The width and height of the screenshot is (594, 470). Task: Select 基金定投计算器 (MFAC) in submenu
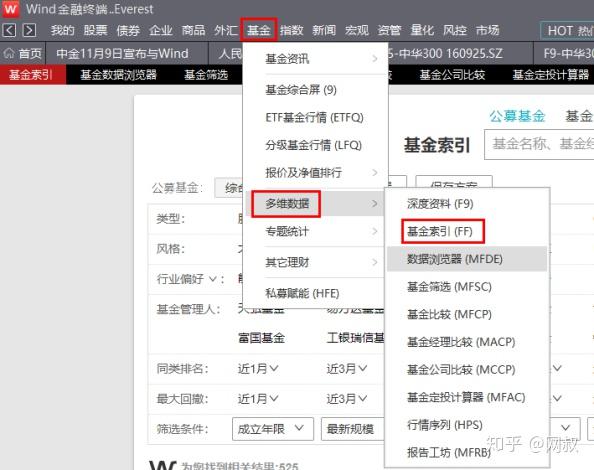[467, 397]
